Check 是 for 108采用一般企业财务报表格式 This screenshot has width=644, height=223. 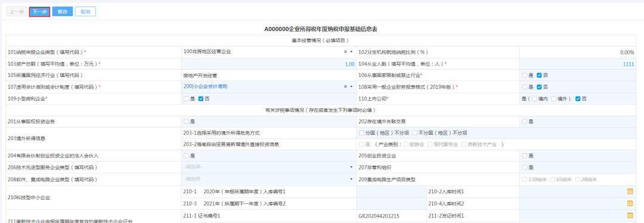click(525, 87)
